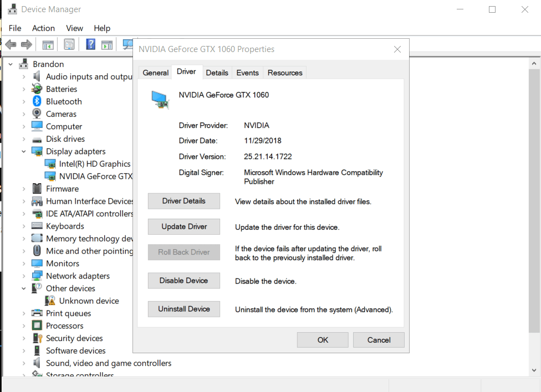Image resolution: width=541 pixels, height=392 pixels.
Task: Select the Monitors category icon
Action: point(37,263)
